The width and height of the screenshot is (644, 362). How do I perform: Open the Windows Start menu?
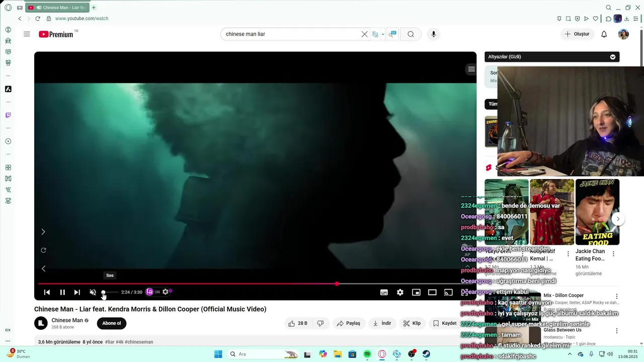point(218,354)
